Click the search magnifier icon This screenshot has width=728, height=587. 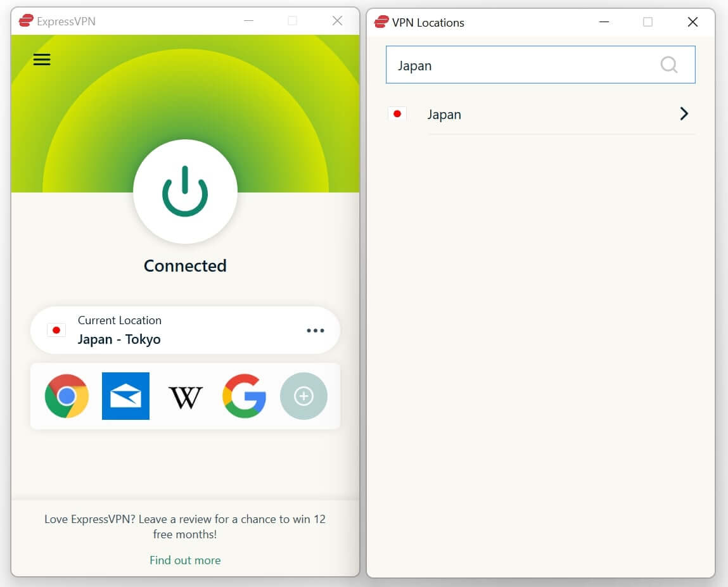click(x=668, y=65)
